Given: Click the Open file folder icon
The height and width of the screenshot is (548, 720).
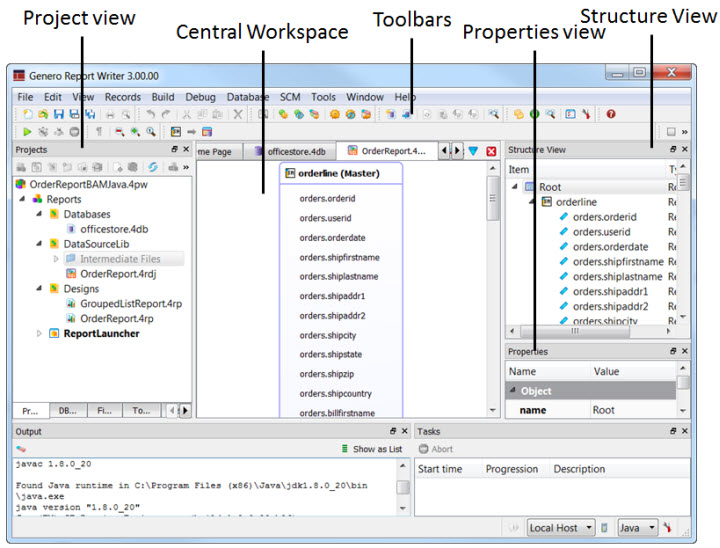Looking at the screenshot, I should pos(43,114).
